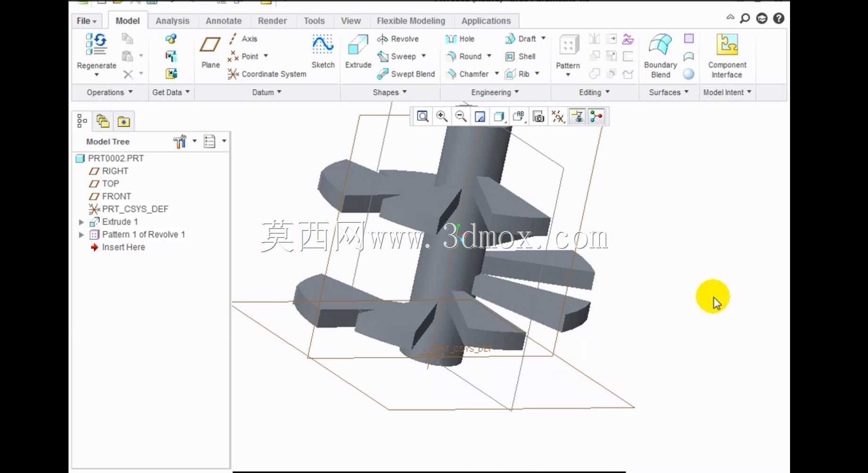Image resolution: width=868 pixels, height=473 pixels.
Task: Open the Get Data group dropdown
Action: (171, 92)
